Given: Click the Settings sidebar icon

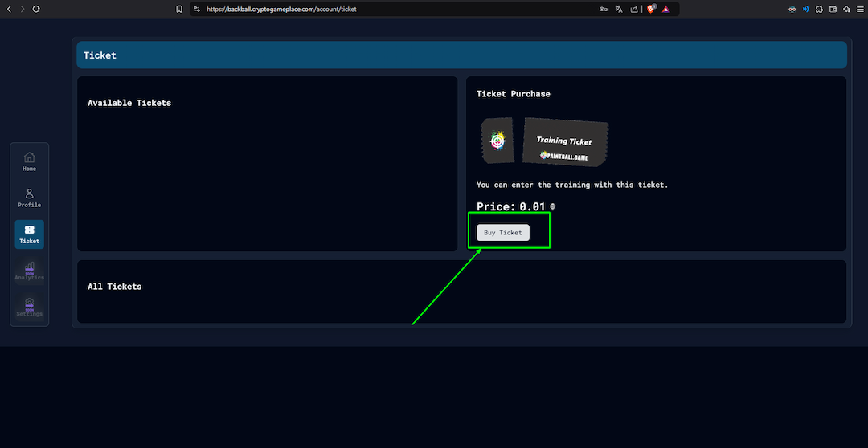Looking at the screenshot, I should point(29,307).
